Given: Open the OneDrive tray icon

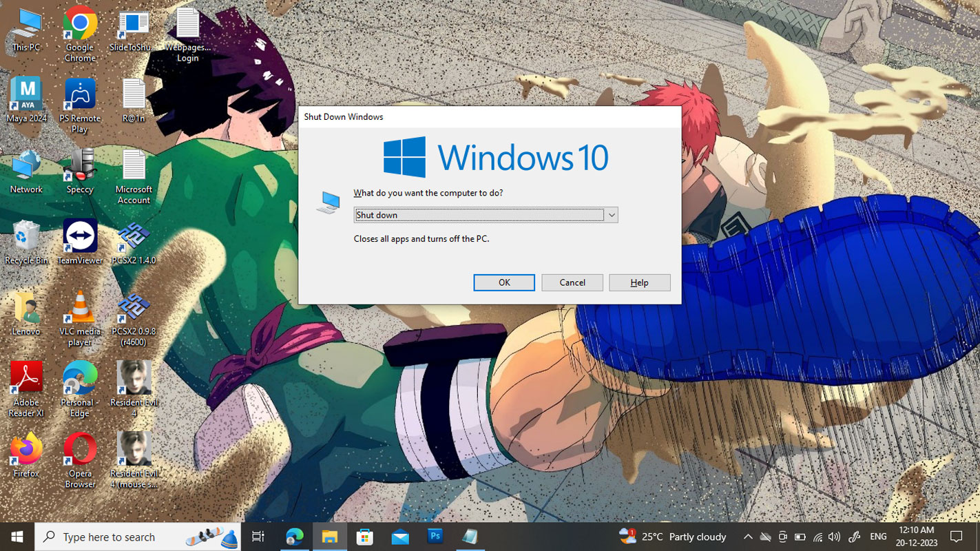Looking at the screenshot, I should (765, 537).
